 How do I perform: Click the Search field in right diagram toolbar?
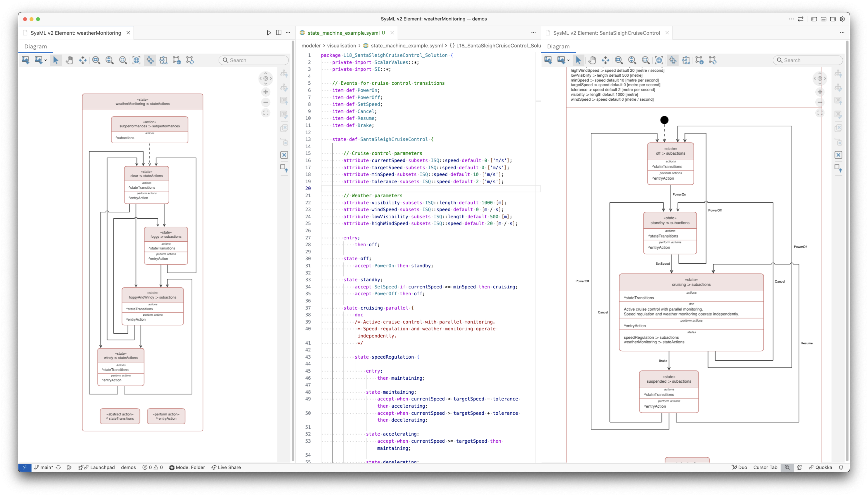coord(811,60)
